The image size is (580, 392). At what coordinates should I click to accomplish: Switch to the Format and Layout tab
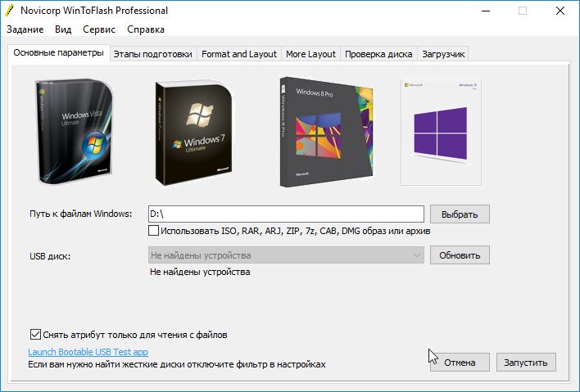[x=239, y=54]
